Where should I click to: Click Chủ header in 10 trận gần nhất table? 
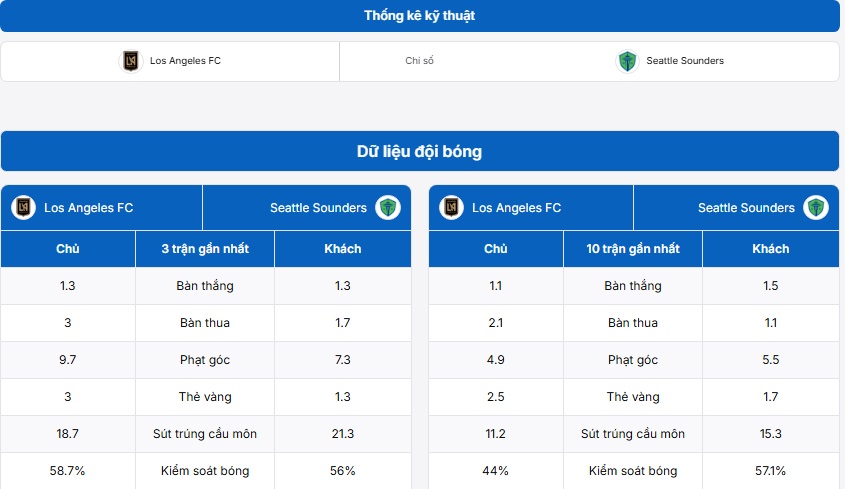[x=495, y=249]
